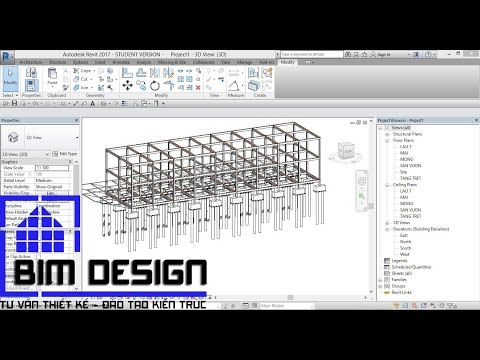Open the Cope dropdown arrow
This screenshot has height=360, width=480.
94,71
